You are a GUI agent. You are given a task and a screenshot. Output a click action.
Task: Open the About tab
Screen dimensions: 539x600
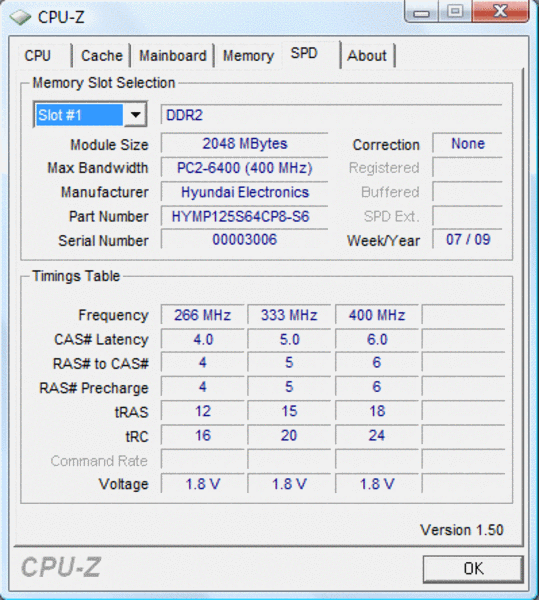(x=367, y=56)
